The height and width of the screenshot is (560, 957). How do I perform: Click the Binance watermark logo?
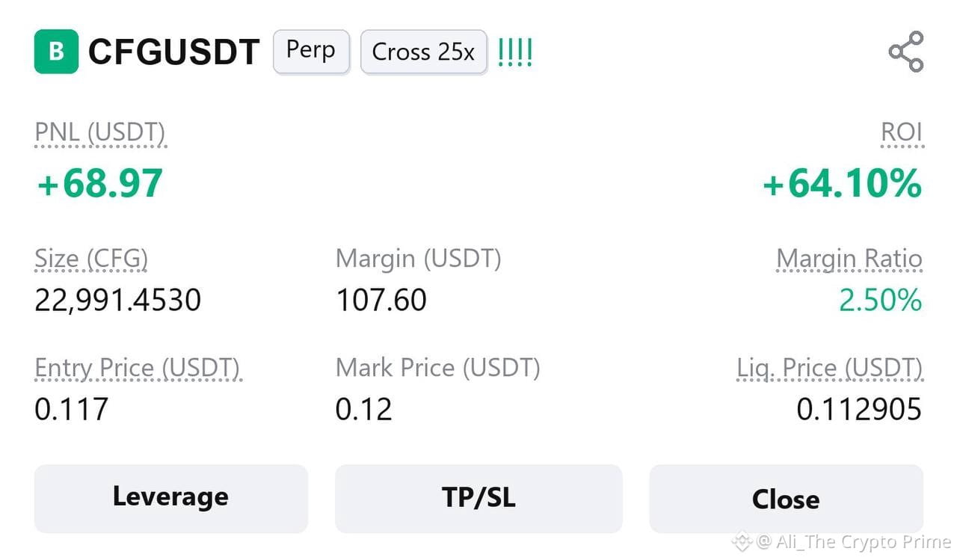click(x=741, y=541)
